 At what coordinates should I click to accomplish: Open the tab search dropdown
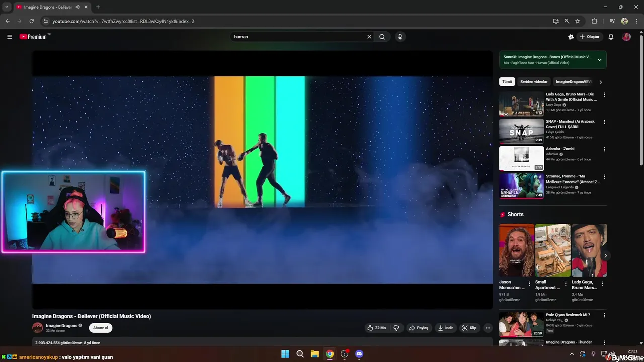click(7, 7)
